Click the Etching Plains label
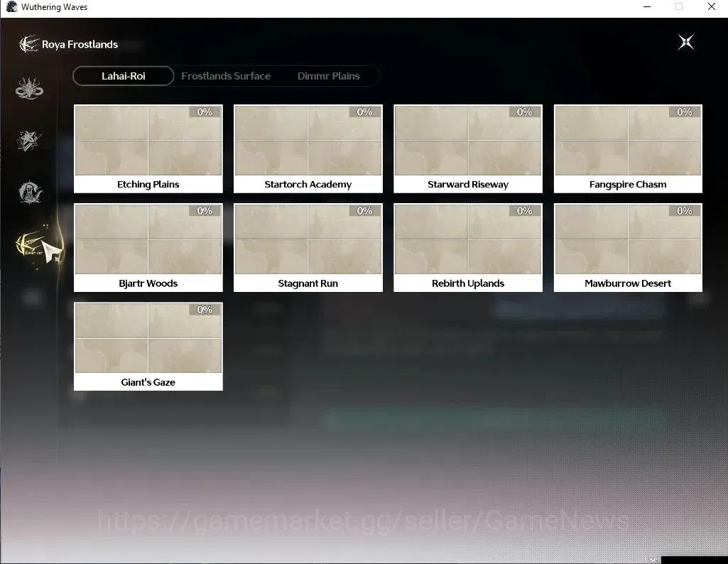 pyautogui.click(x=148, y=184)
